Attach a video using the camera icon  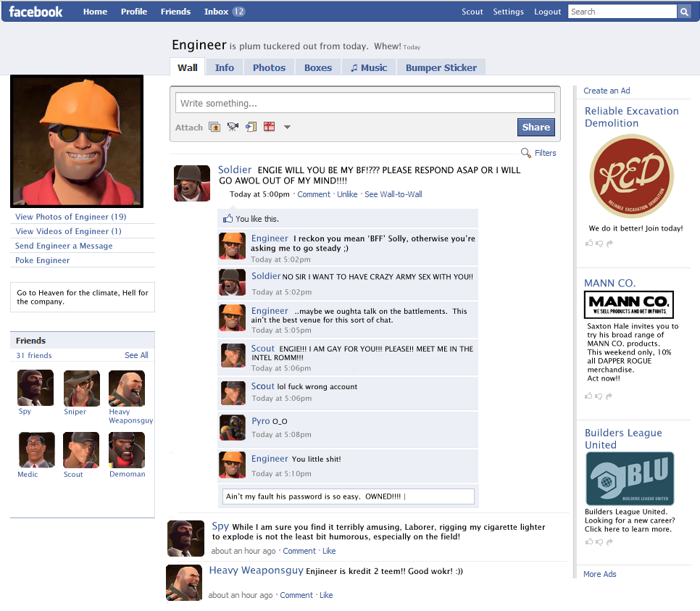tap(233, 128)
